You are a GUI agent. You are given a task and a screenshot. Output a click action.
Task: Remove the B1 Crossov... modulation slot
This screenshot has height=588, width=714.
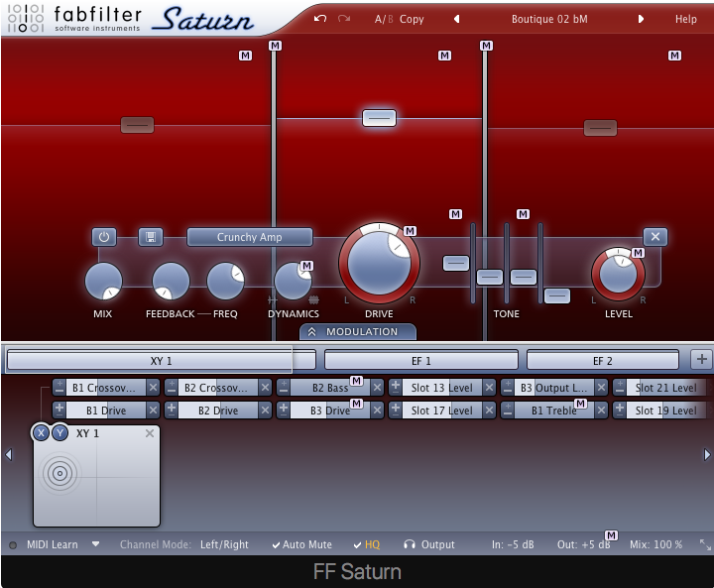[153, 388]
